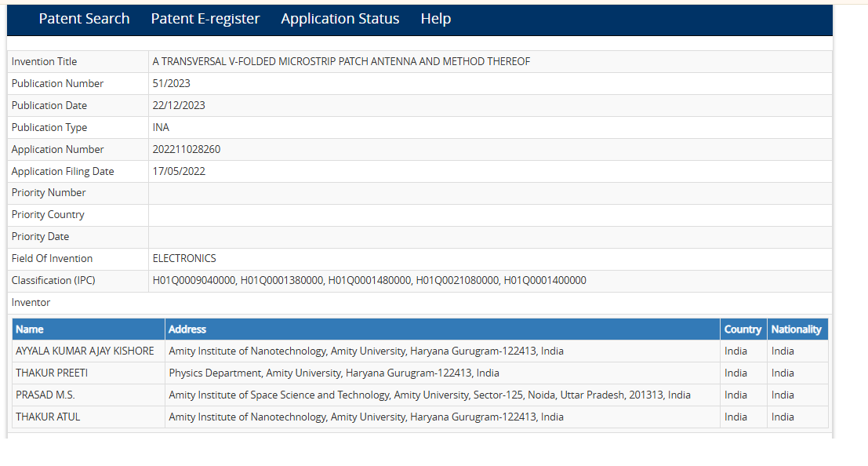Screen dimensions: 868x466
Task: Select inventor AYYALA KUMAR AJAY KISHORE
Action: coord(85,351)
